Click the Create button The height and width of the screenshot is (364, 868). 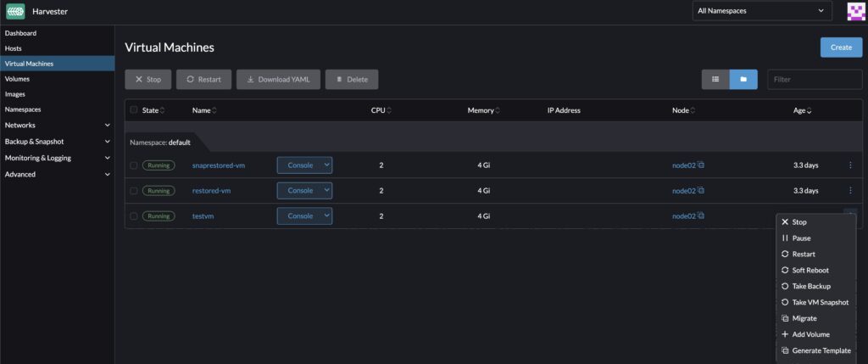click(x=841, y=48)
